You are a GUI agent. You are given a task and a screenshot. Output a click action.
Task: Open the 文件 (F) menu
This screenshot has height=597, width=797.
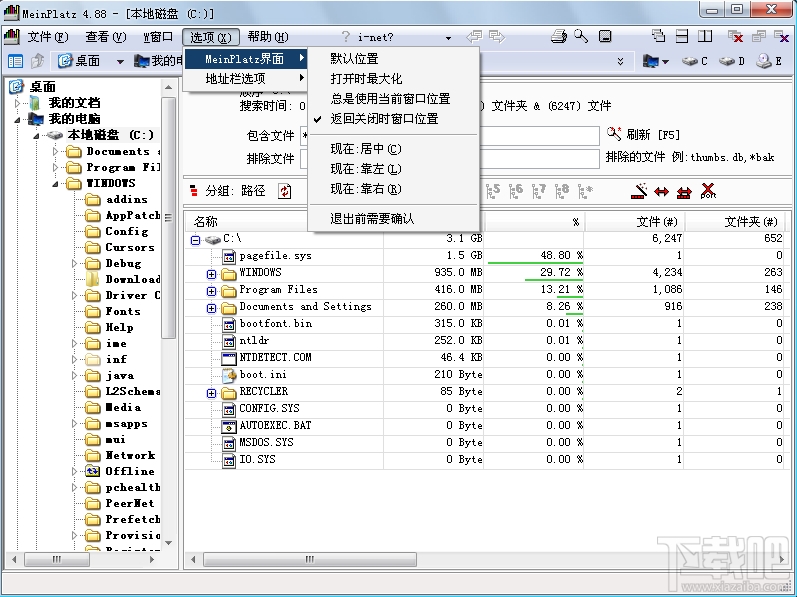click(47, 37)
